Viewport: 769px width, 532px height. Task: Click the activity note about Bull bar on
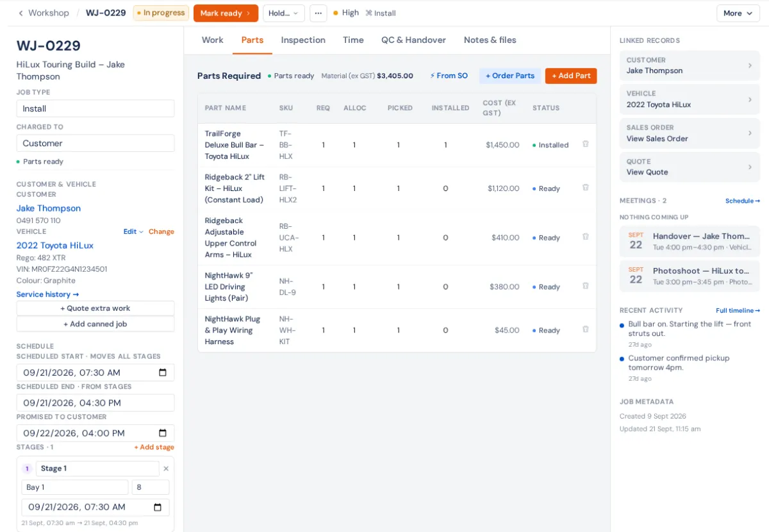(x=690, y=329)
